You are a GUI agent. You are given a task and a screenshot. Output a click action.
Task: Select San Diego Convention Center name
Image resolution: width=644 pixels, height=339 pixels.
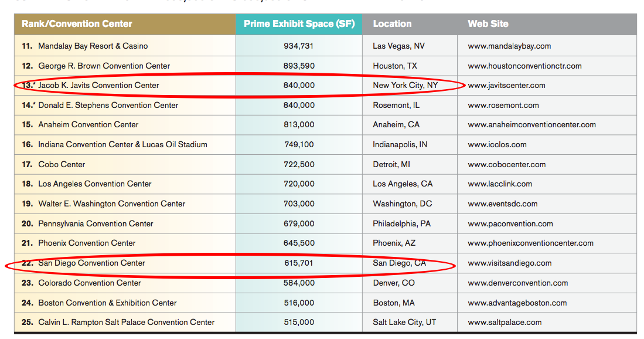(91, 263)
